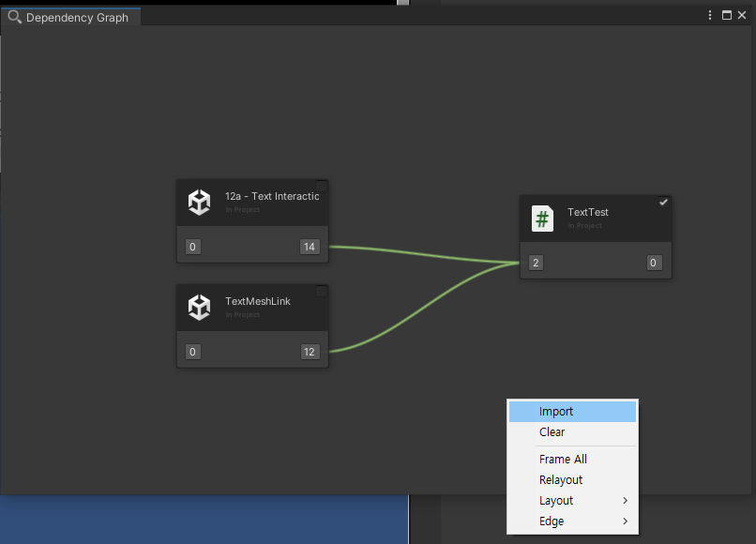
Task: Close the Dependency Graph window
Action: coord(742,15)
